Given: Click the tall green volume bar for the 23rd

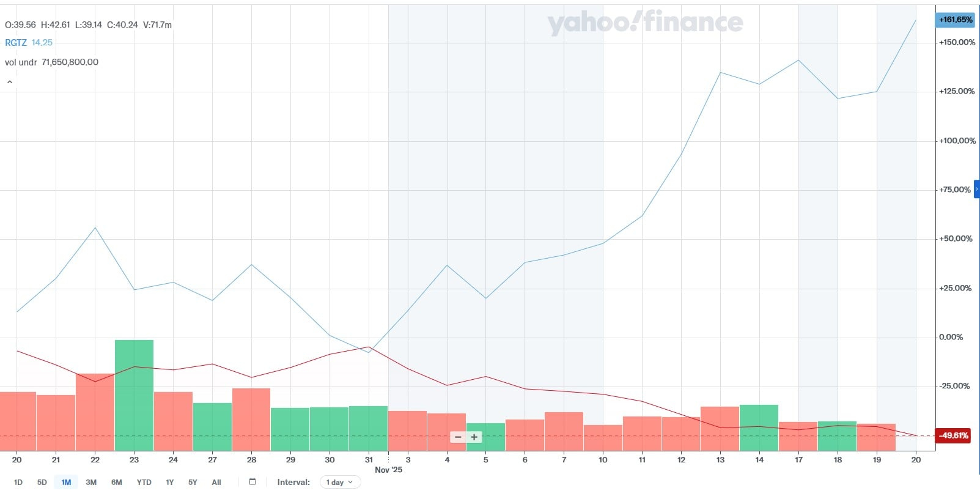Looking at the screenshot, I should 134,394.
